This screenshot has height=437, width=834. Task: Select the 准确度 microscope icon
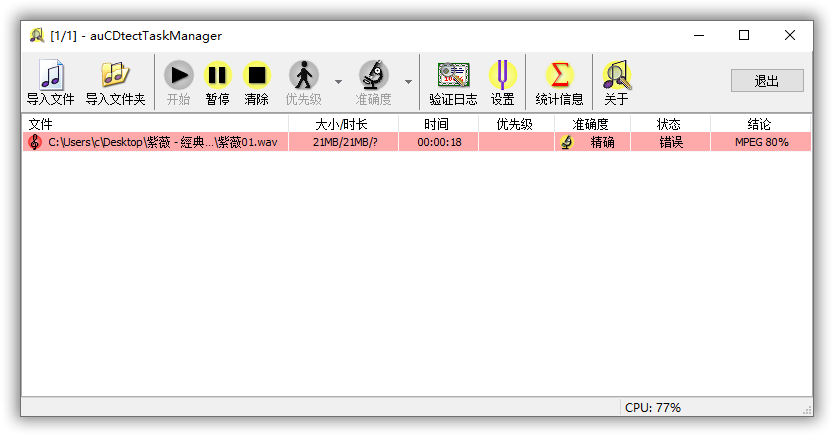373,75
